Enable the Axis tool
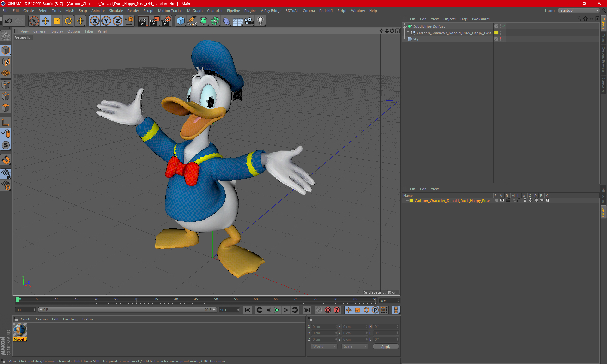Viewport: 607px width, 364px height. (x=6, y=122)
